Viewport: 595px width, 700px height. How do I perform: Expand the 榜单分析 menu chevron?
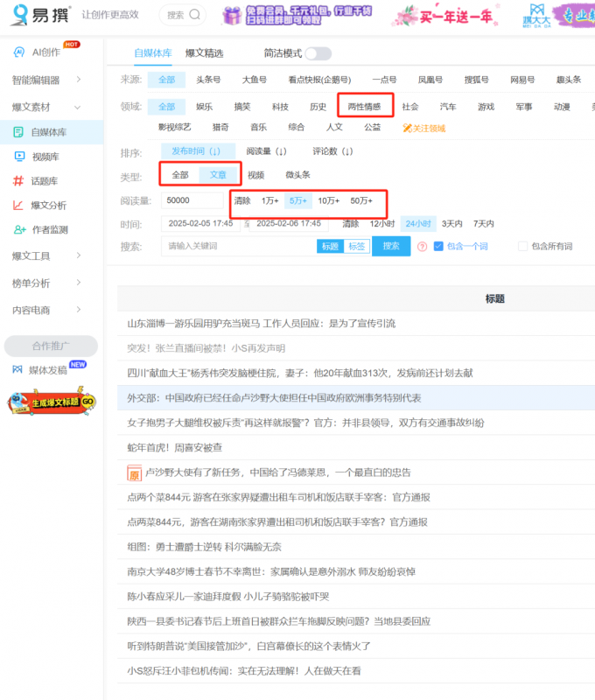click(79, 283)
